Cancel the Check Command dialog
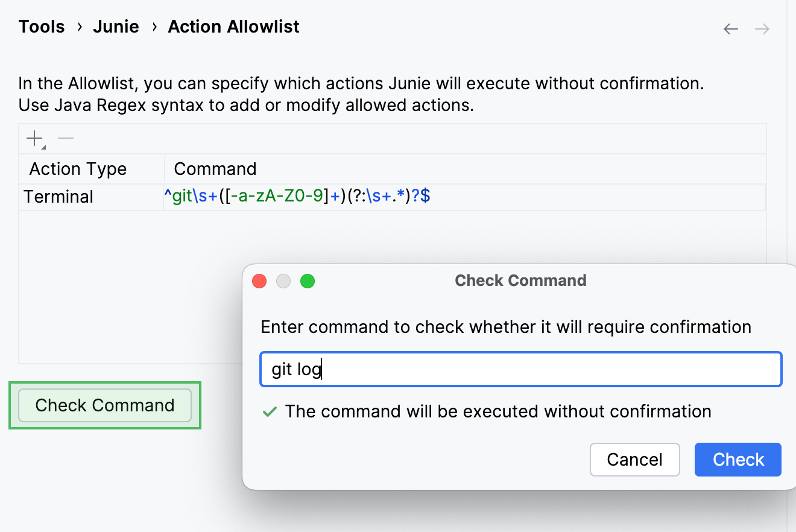796x532 pixels. (634, 460)
